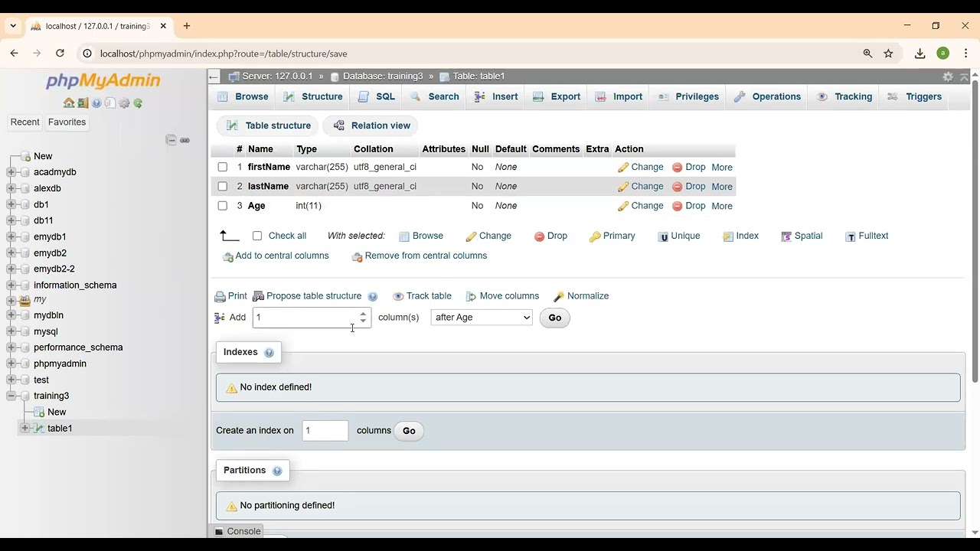Image resolution: width=980 pixels, height=551 pixels.
Task: Open the Console bar at the bottom
Action: (237, 531)
